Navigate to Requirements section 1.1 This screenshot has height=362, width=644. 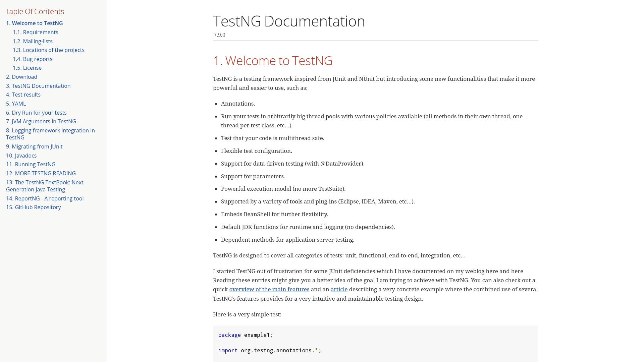point(36,32)
